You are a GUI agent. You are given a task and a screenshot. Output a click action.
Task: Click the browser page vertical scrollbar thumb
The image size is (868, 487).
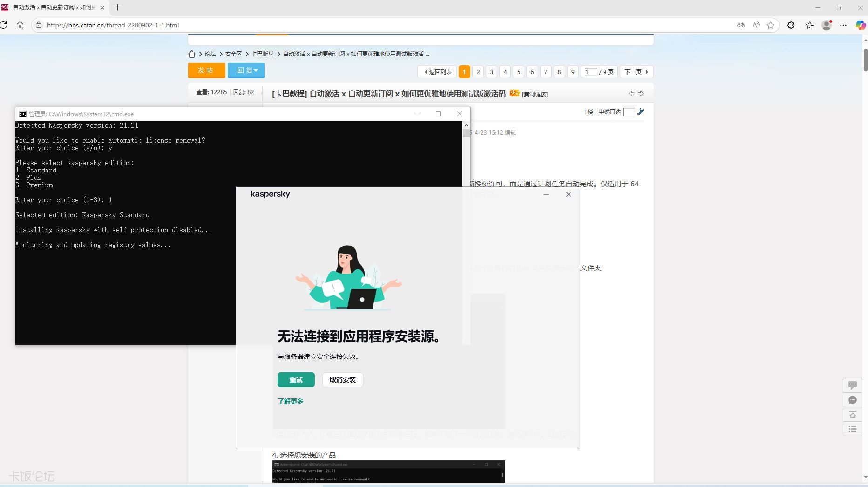click(866, 59)
